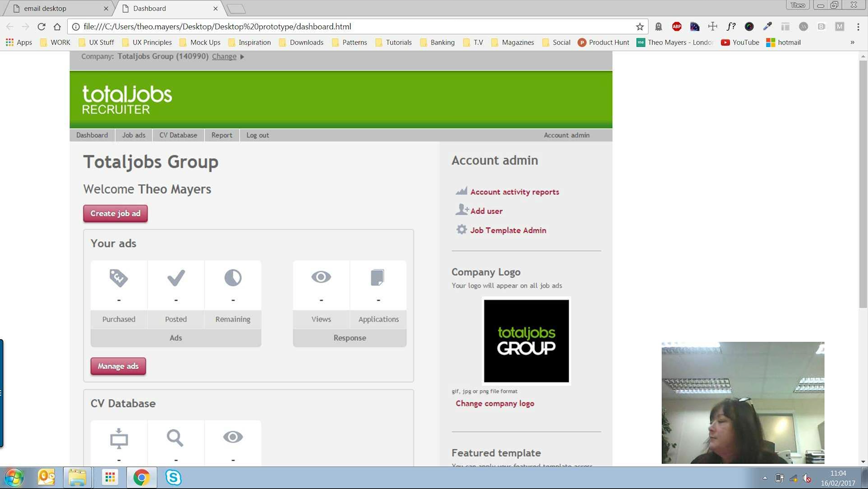Open the Apps bookmarks shortcut
Image resolution: width=868 pixels, height=489 pixels.
[x=19, y=42]
